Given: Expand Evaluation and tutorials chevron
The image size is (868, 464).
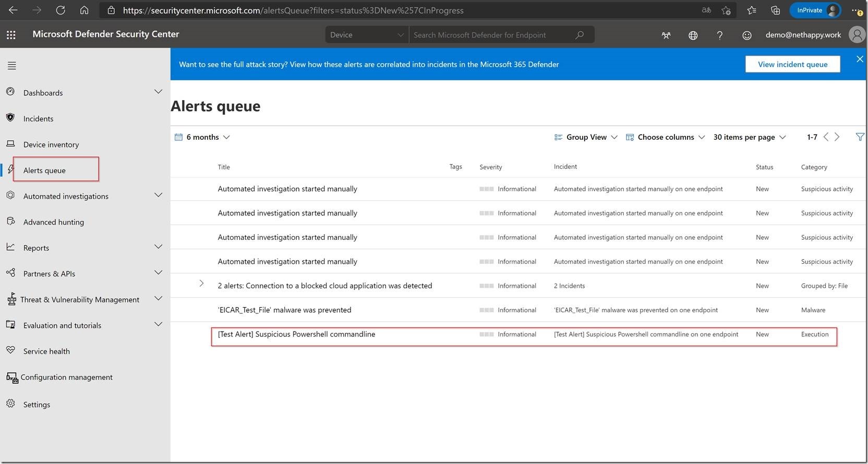Looking at the screenshot, I should [x=158, y=324].
